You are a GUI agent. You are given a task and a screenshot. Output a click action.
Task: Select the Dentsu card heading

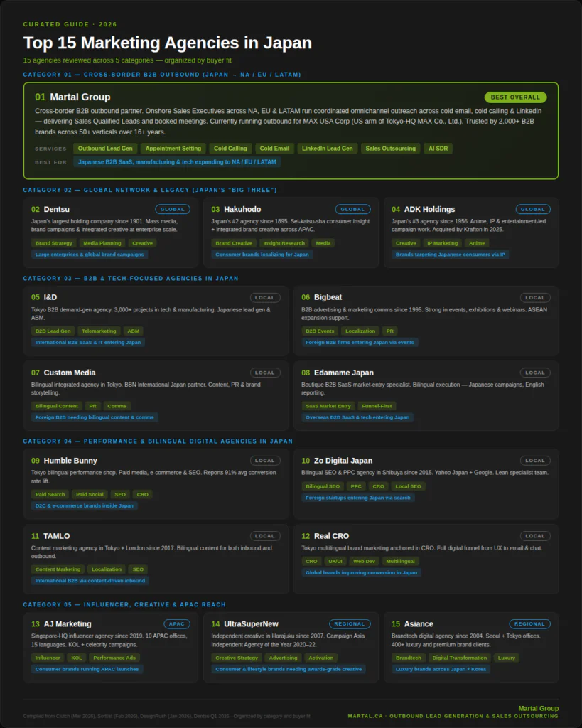(57, 210)
